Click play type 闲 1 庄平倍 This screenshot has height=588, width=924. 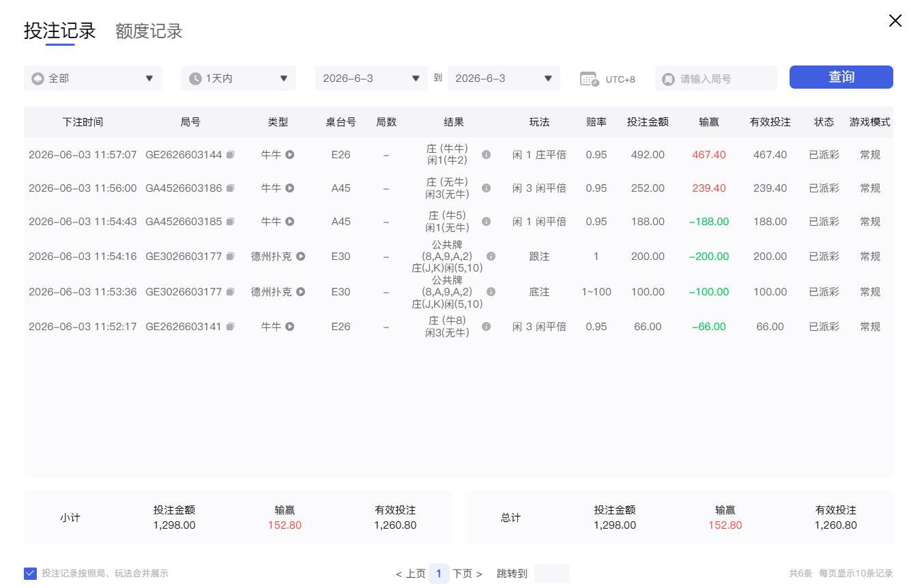pyautogui.click(x=539, y=155)
